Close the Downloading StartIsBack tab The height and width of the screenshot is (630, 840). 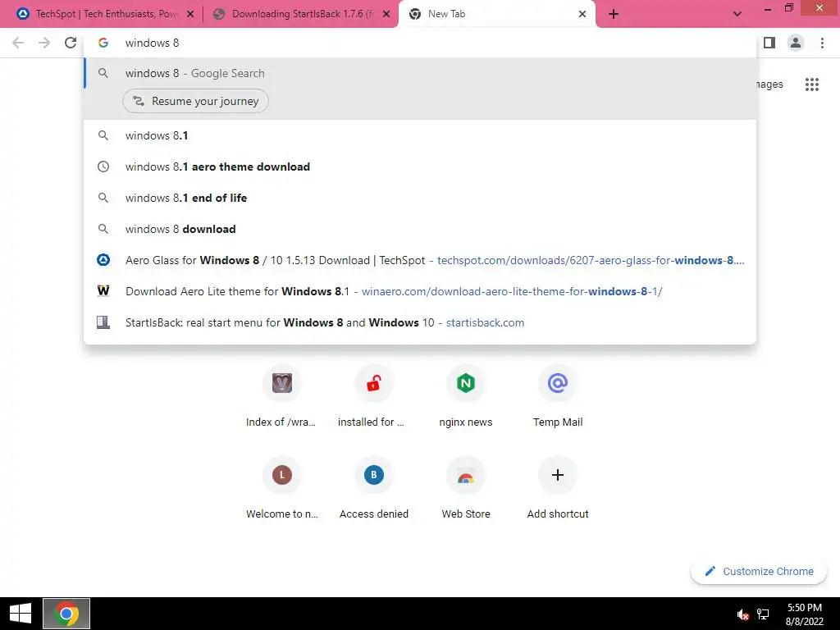click(386, 14)
